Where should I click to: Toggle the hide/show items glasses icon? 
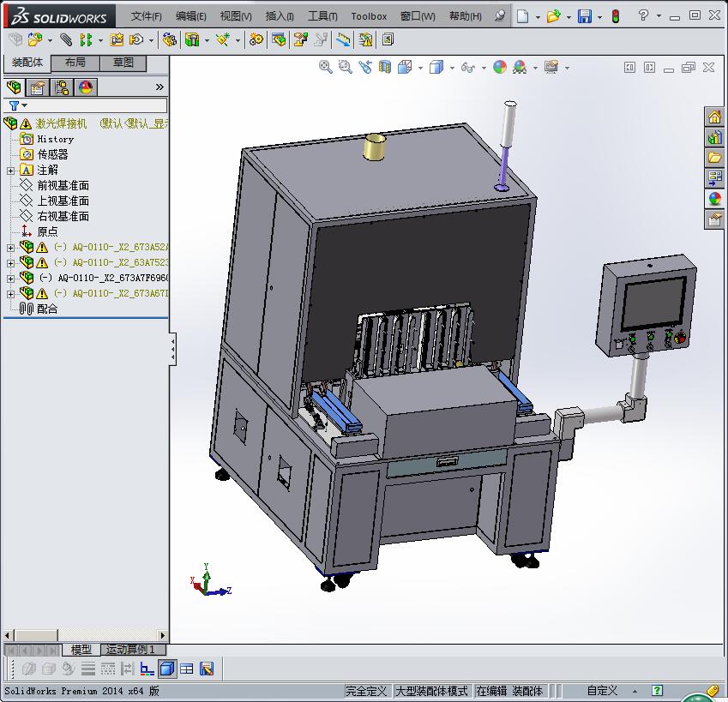(467, 67)
